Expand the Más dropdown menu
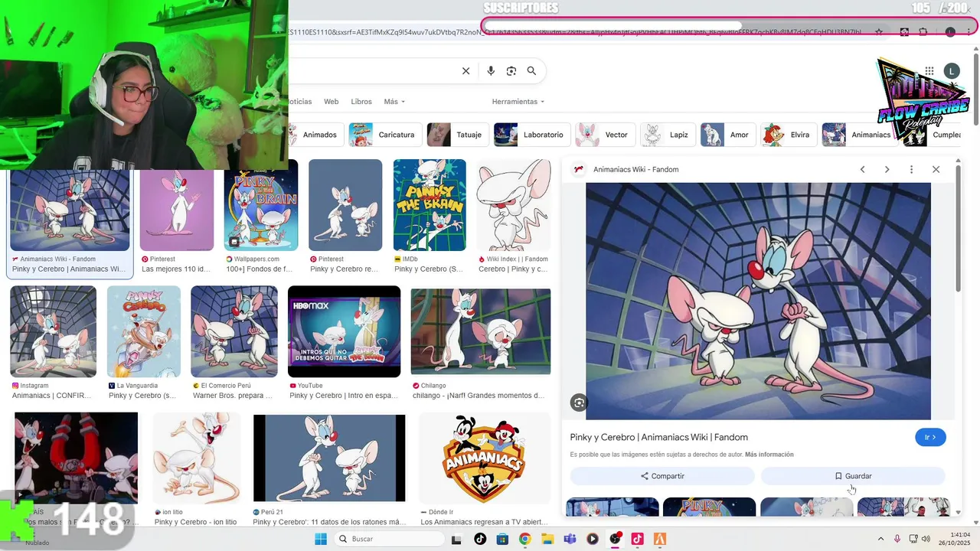 tap(394, 102)
